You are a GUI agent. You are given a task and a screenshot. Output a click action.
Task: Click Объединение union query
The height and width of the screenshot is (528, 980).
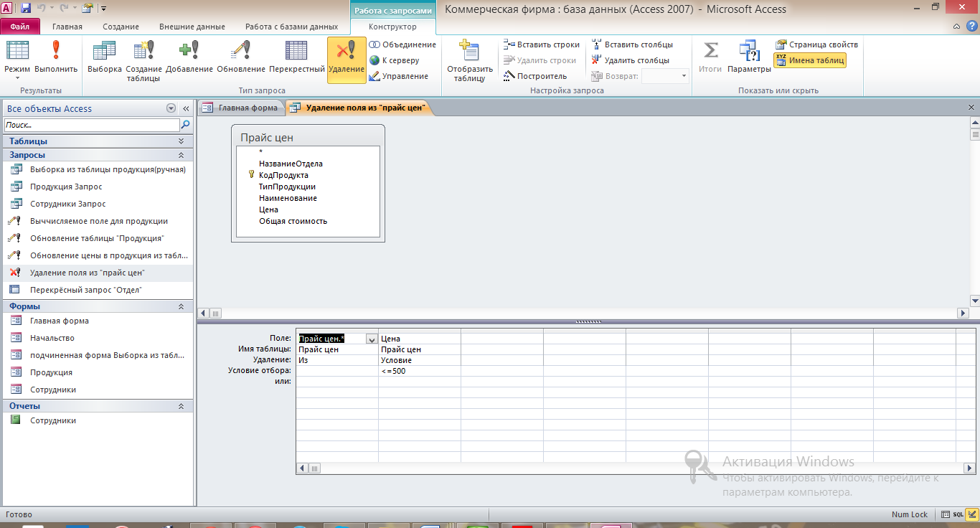(402, 44)
